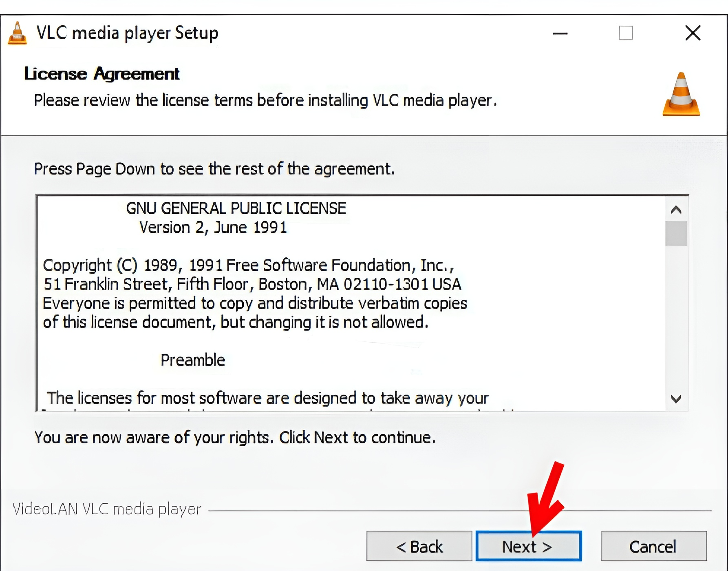728x571 pixels.
Task: Click the Copyright 1989, 1991 line
Action: [248, 265]
